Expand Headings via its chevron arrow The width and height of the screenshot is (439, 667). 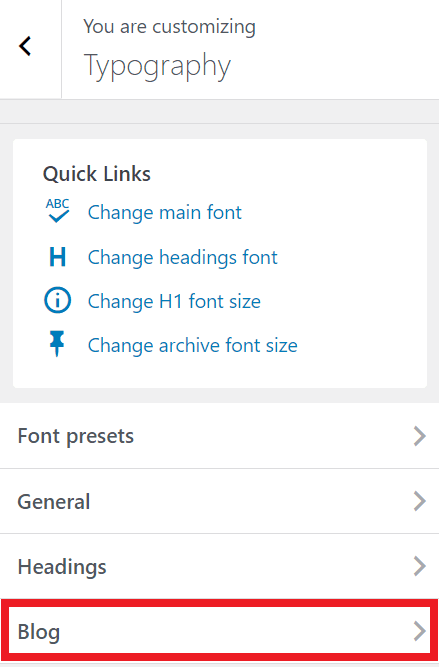coord(419,566)
